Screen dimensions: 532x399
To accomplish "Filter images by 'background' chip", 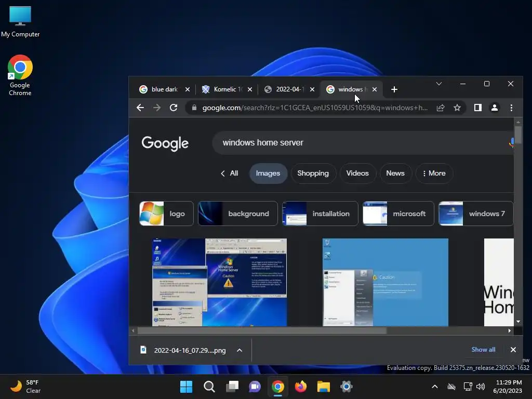I will click(238, 214).
